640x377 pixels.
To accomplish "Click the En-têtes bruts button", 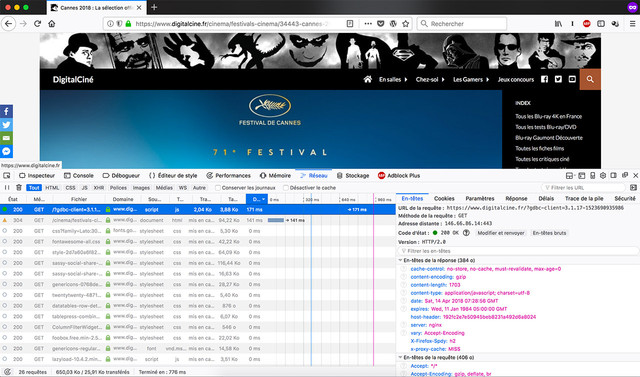I will point(549,233).
